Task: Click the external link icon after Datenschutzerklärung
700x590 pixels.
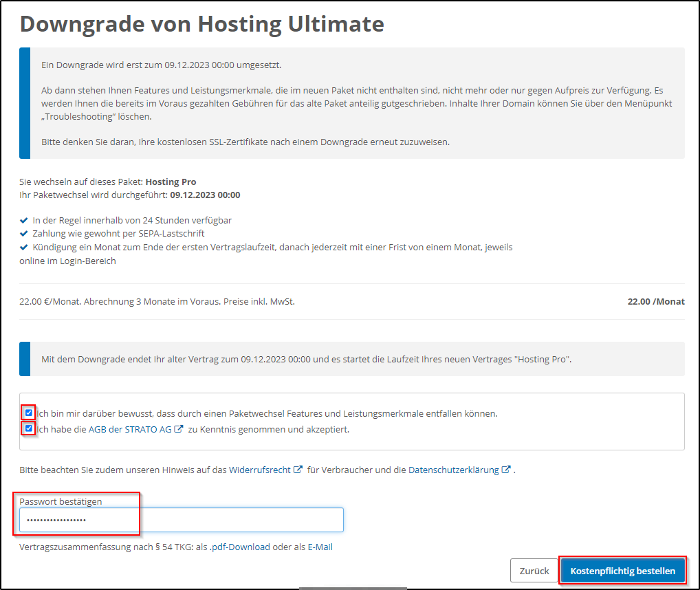Action: coord(506,470)
